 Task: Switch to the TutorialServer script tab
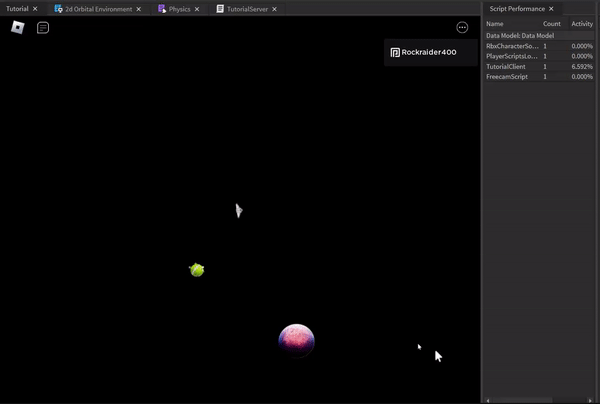click(x=247, y=9)
